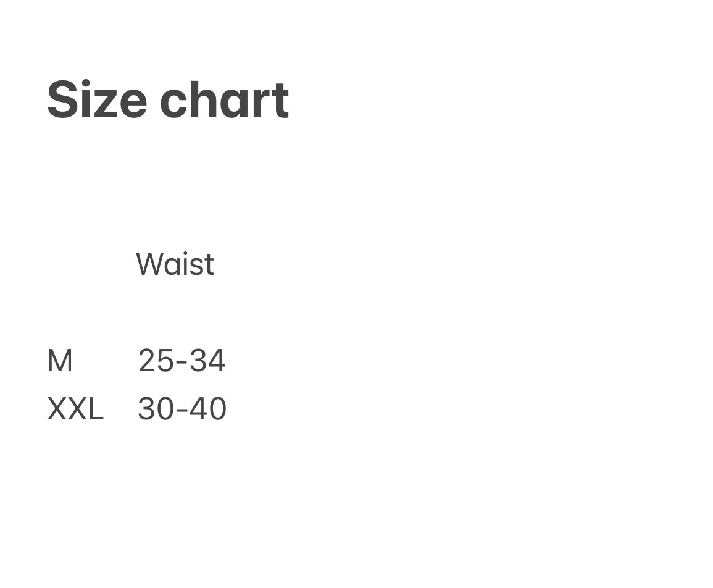Click the letter L in XXL

point(95,409)
